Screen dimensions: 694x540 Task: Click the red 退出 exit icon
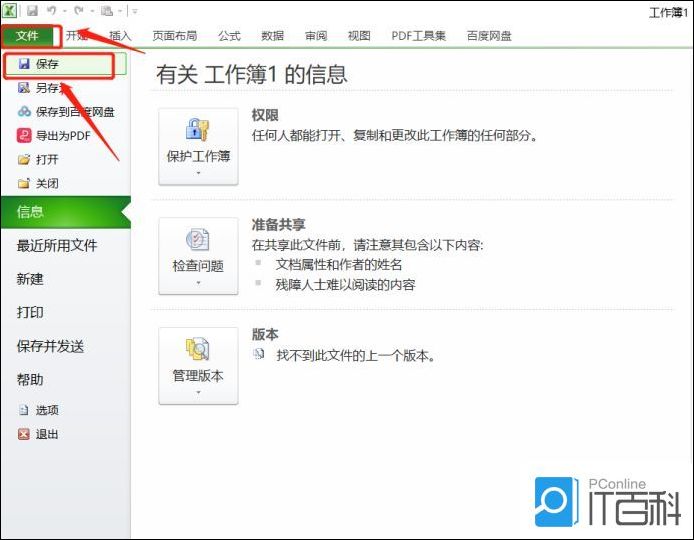coord(24,434)
